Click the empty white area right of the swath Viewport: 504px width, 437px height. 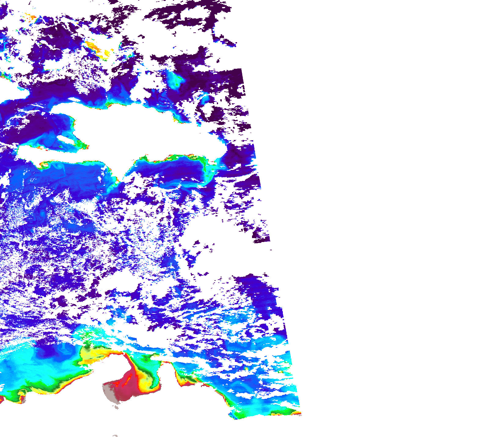(x=397, y=183)
